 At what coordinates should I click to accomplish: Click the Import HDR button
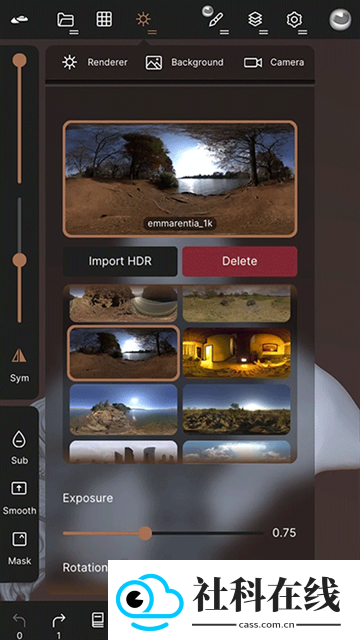tap(120, 261)
